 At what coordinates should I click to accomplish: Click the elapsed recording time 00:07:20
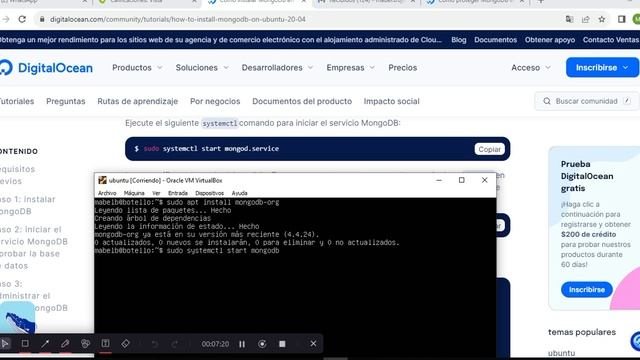pos(215,344)
